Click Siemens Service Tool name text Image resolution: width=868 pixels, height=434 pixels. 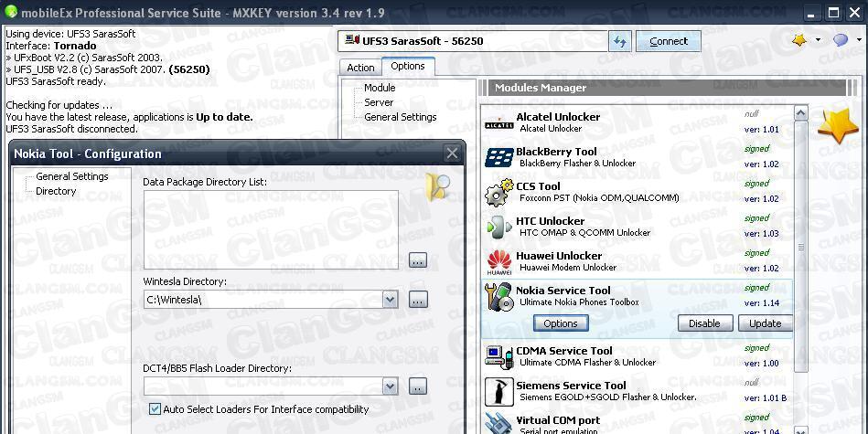click(x=572, y=386)
